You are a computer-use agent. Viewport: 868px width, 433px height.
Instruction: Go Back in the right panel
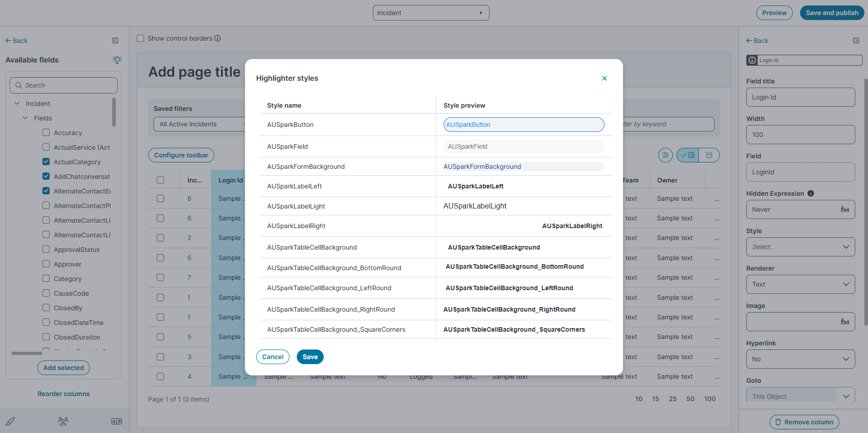point(757,41)
